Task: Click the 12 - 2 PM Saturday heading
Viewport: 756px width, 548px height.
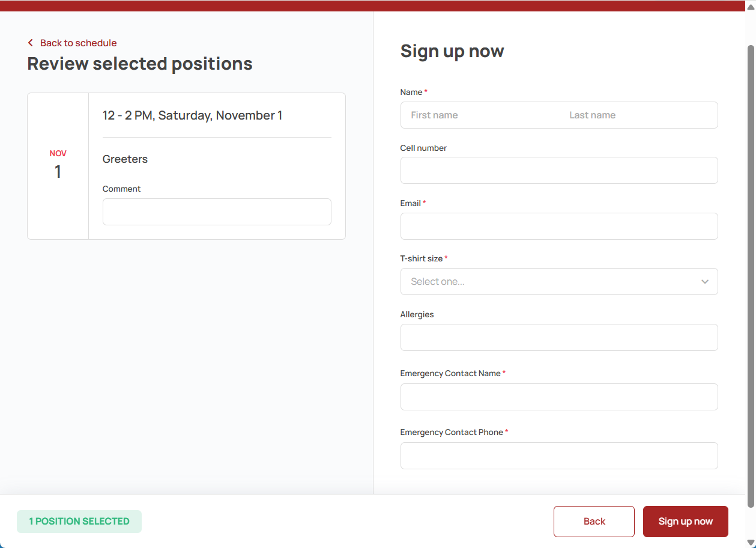Action: pyautogui.click(x=192, y=115)
